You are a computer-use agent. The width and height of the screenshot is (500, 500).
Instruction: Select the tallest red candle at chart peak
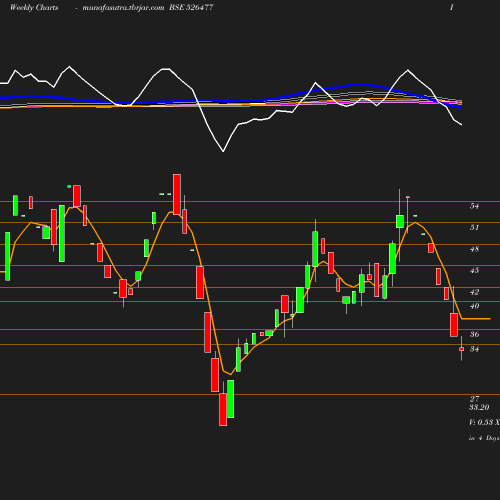coord(177,194)
